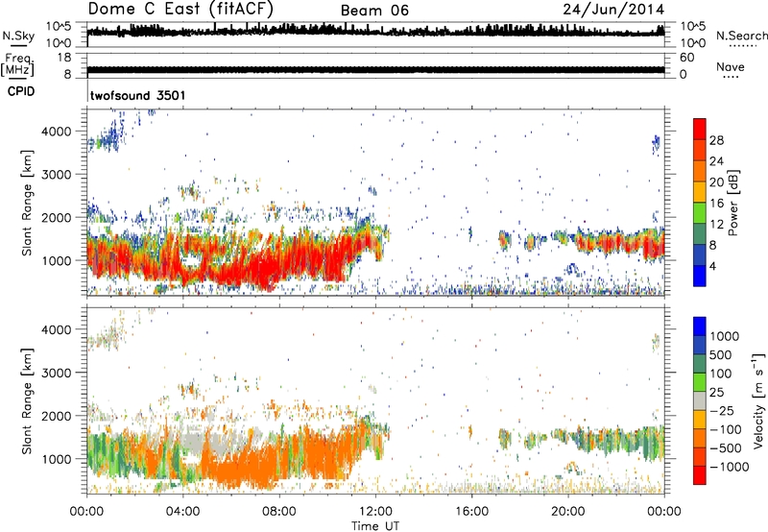The height and width of the screenshot is (532, 768).
Task: Click the "16:00" time tick label
Action: point(471,512)
